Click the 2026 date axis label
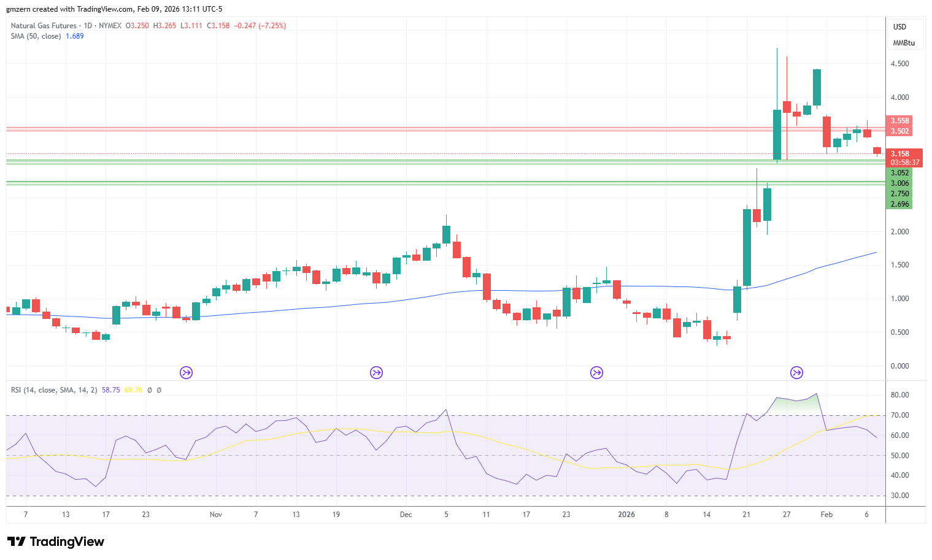 click(x=626, y=515)
